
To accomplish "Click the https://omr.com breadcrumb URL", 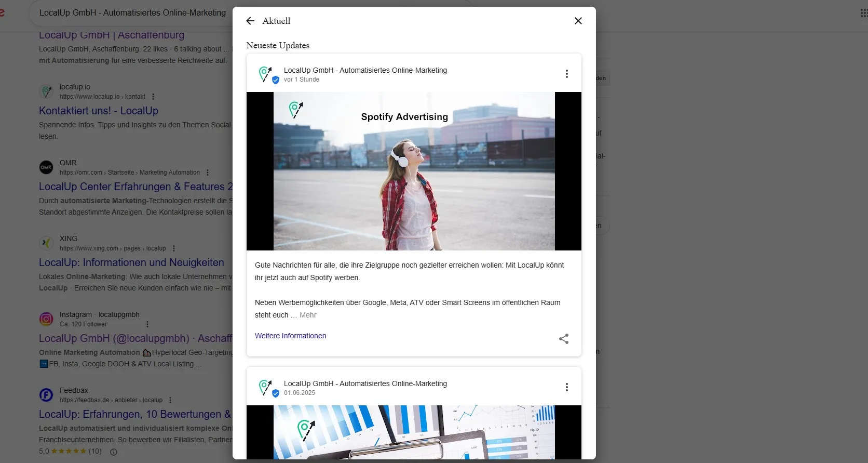I will coord(130,173).
